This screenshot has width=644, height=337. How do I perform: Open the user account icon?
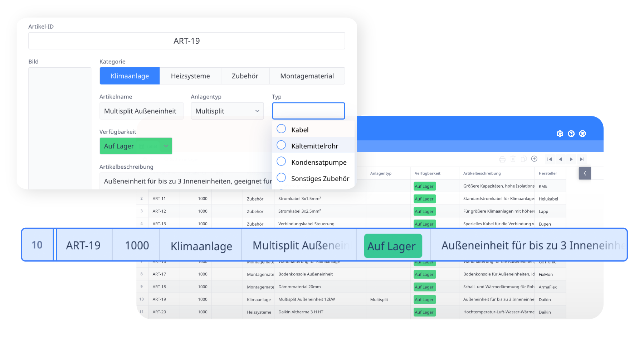click(583, 133)
